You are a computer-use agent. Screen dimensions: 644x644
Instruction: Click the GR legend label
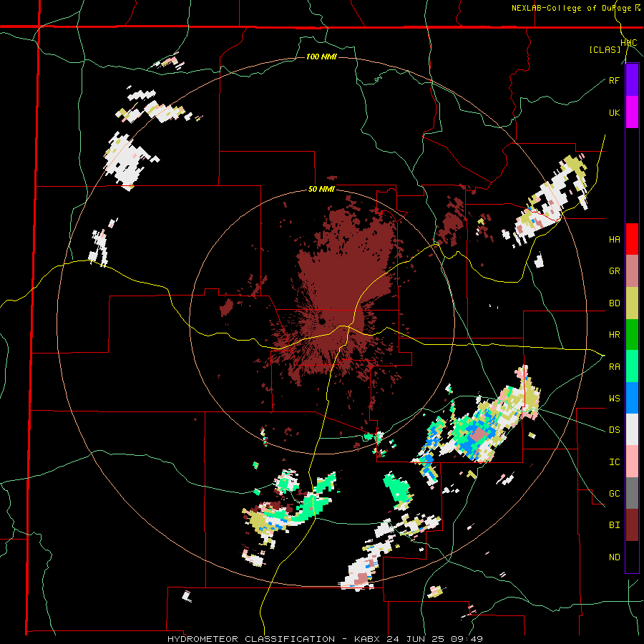(x=615, y=271)
